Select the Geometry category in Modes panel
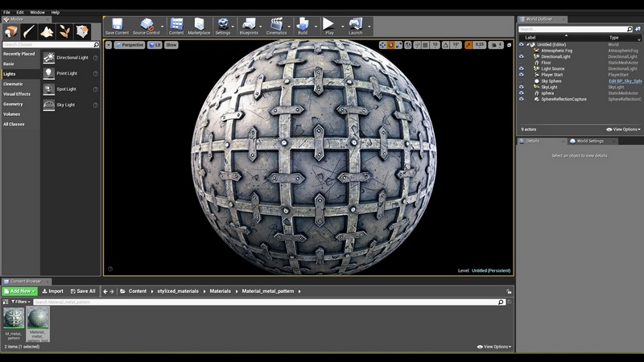Image resolution: width=644 pixels, height=362 pixels. [14, 104]
